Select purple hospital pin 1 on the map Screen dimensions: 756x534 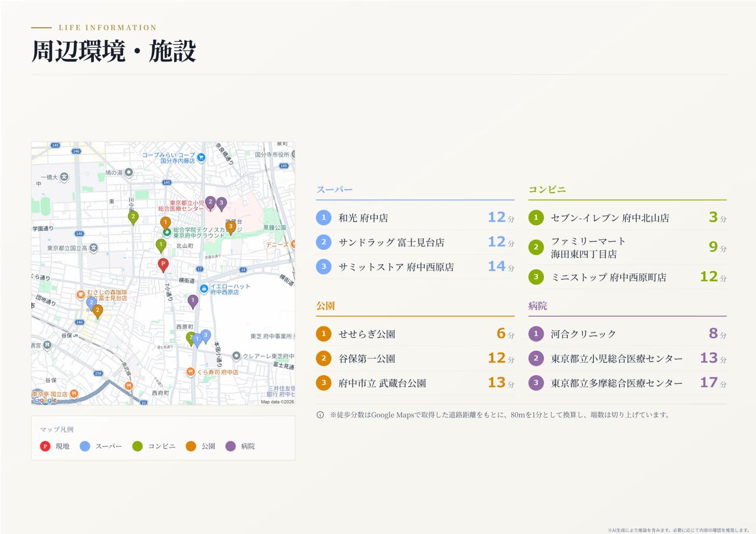click(x=193, y=302)
